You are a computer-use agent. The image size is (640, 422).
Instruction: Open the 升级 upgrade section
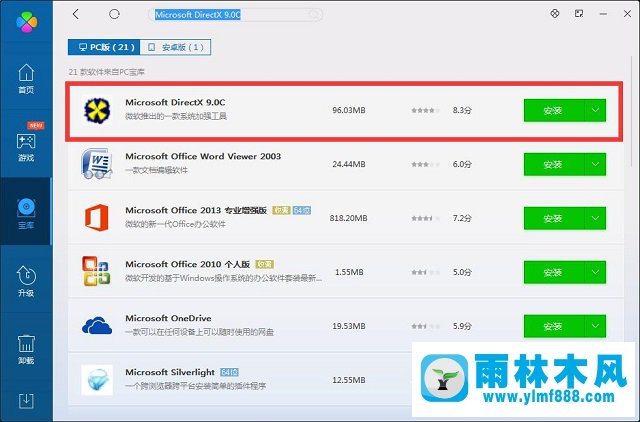[x=26, y=281]
